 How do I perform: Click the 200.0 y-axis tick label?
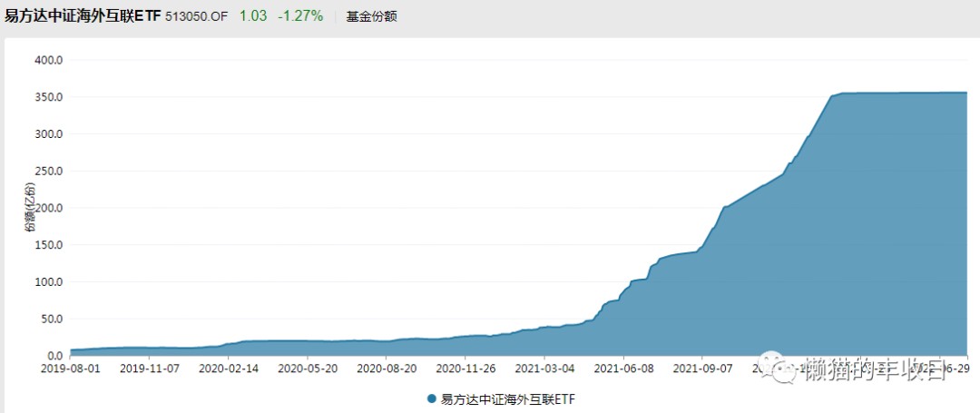(47, 208)
